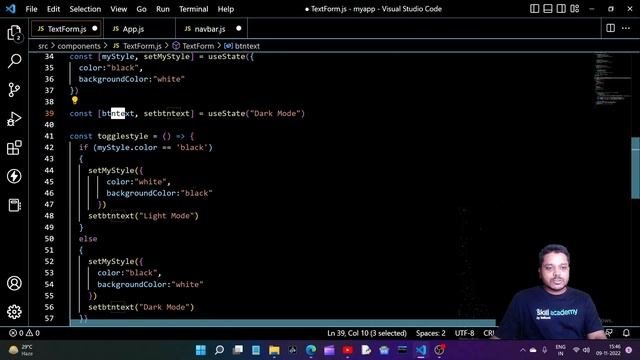
Task: Click 'setbtntext("Light Mode")' on line 48
Action: point(143,216)
